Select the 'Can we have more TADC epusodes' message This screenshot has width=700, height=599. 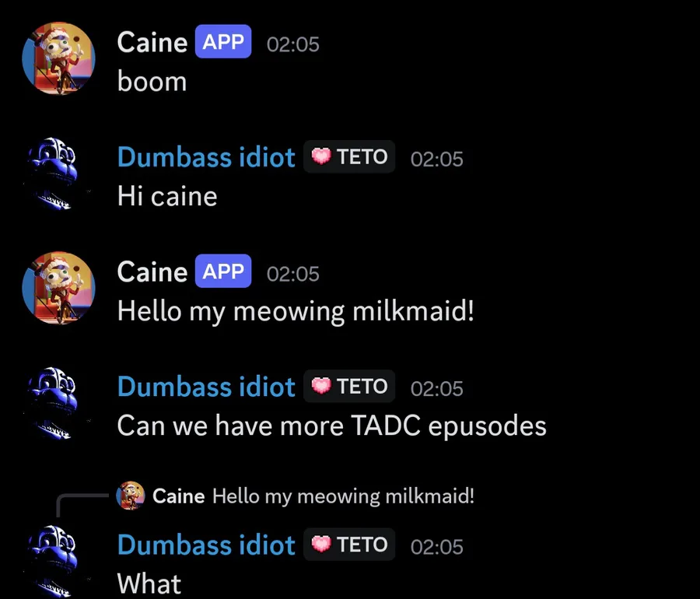[x=331, y=426]
